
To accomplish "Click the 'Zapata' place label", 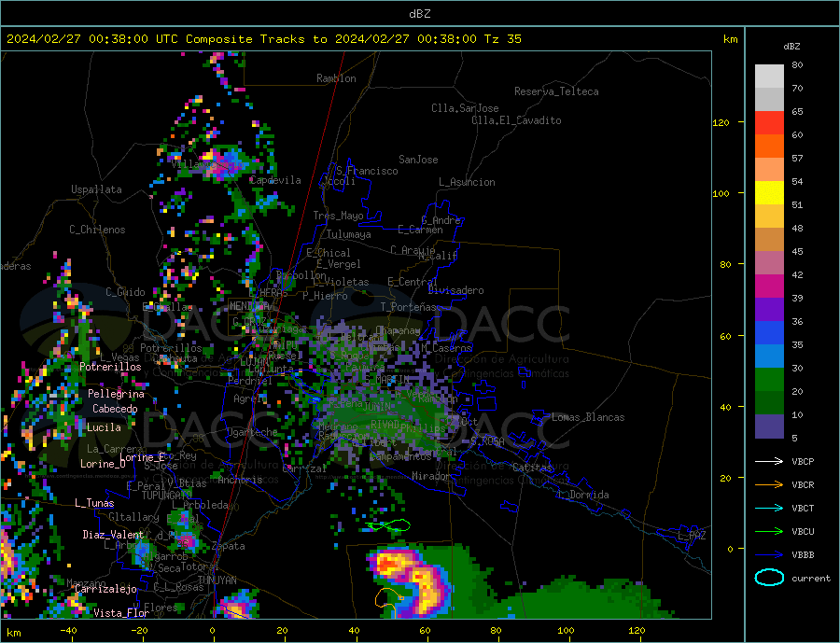I will click(229, 546).
